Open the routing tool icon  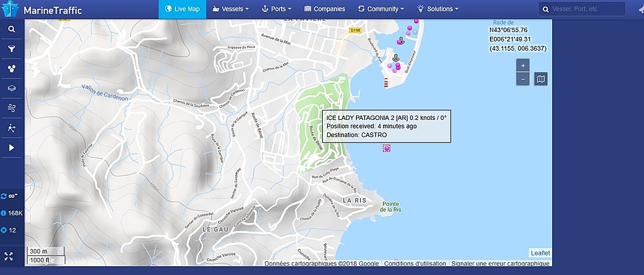[x=12, y=128]
